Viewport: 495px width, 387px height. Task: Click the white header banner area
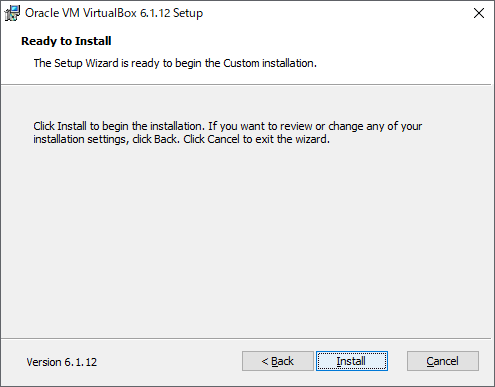(x=400, y=53)
